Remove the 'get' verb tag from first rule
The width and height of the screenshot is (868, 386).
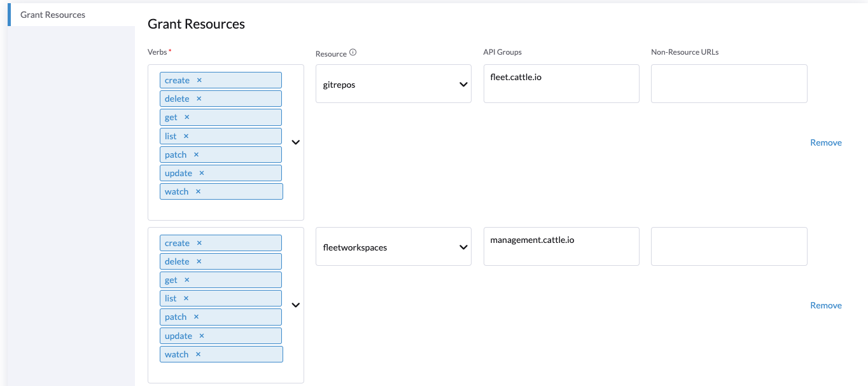pos(187,117)
